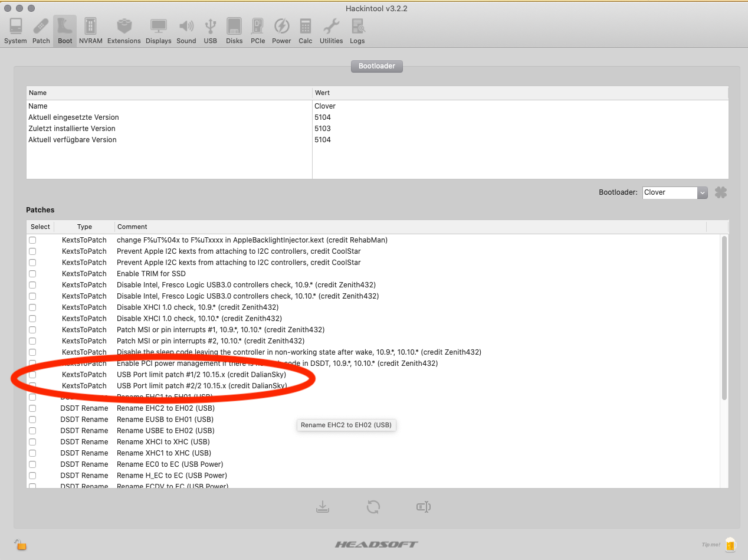Open the Extensions toolbar section
Image resolution: width=748 pixels, height=560 pixels.
[x=124, y=31]
